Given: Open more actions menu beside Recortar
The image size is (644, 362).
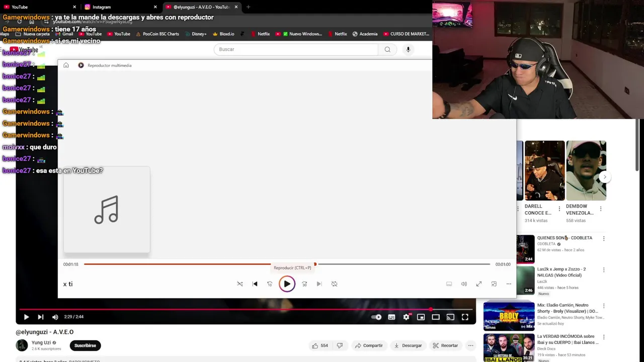Looking at the screenshot, I should (x=470, y=345).
